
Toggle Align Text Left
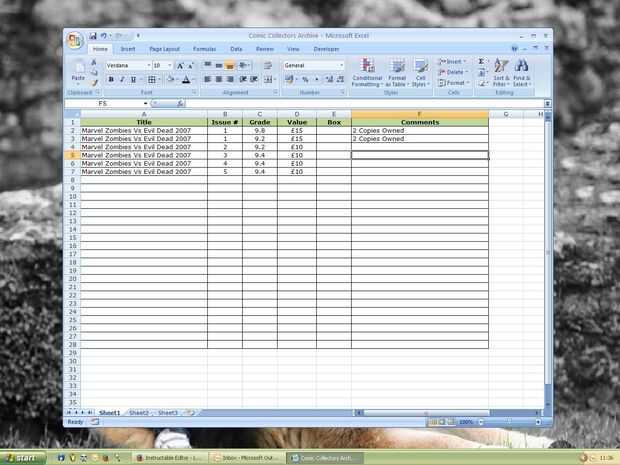(x=207, y=79)
